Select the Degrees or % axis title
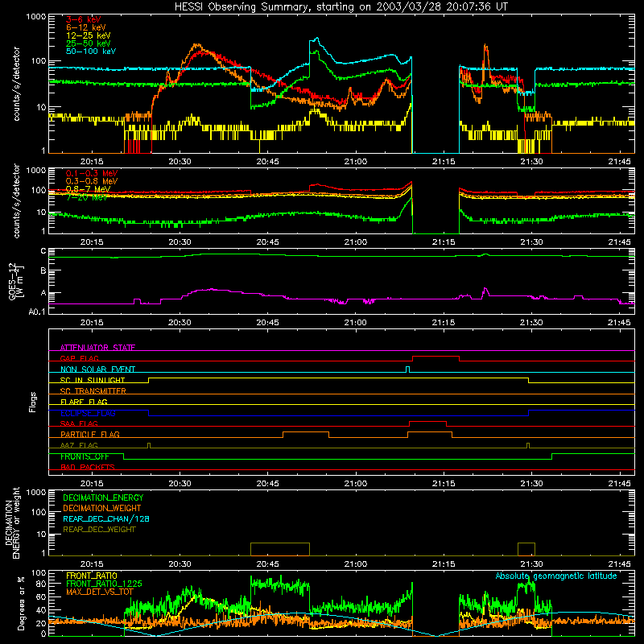 [21, 603]
